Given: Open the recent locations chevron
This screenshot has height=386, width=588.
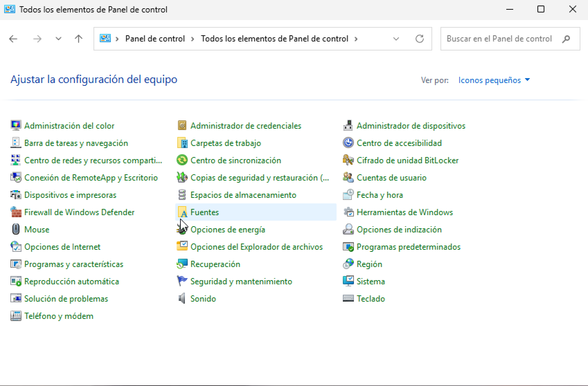Looking at the screenshot, I should (58, 39).
